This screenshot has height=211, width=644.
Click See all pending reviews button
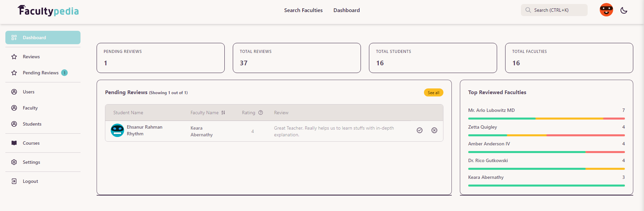coord(433,92)
